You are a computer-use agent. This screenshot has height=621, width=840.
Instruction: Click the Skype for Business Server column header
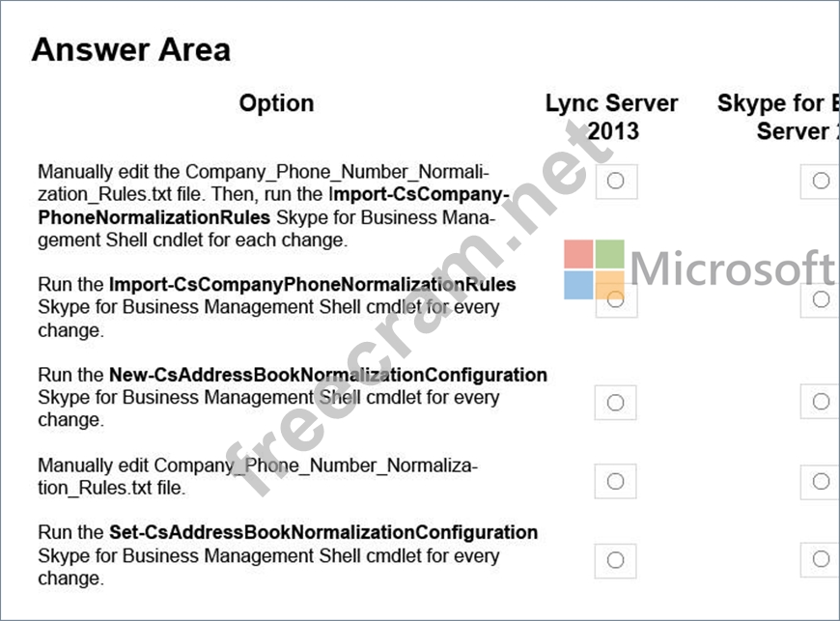(778, 117)
